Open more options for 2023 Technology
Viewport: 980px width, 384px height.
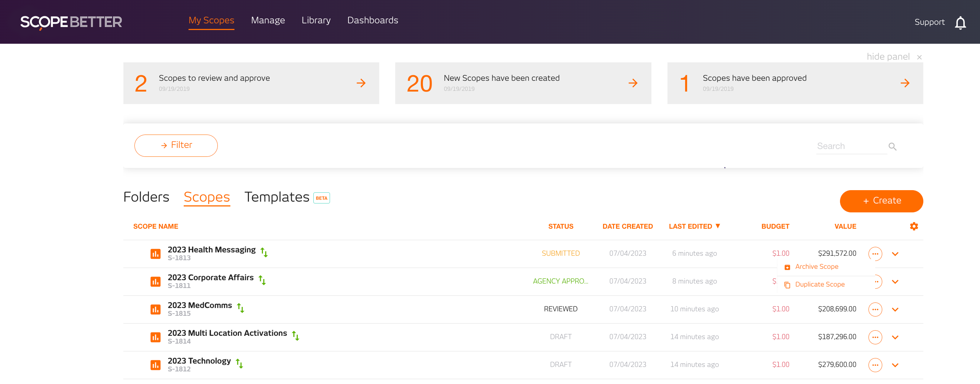pyautogui.click(x=874, y=365)
